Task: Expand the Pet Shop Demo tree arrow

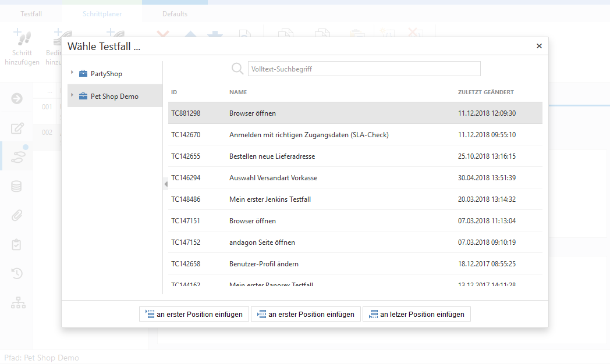Action: 72,96
